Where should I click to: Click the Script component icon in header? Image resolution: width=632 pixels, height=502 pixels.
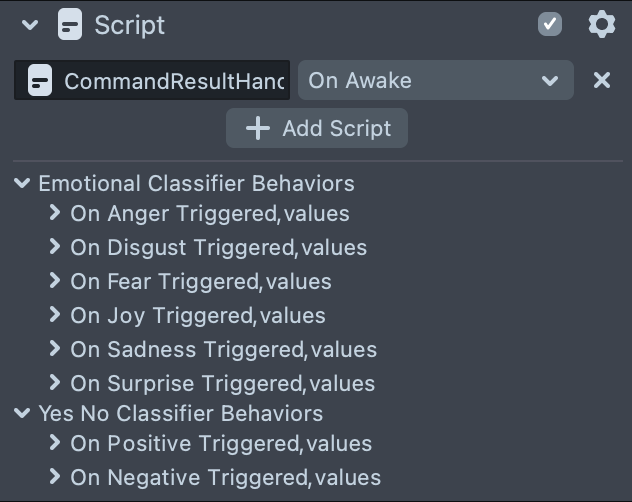point(70,24)
